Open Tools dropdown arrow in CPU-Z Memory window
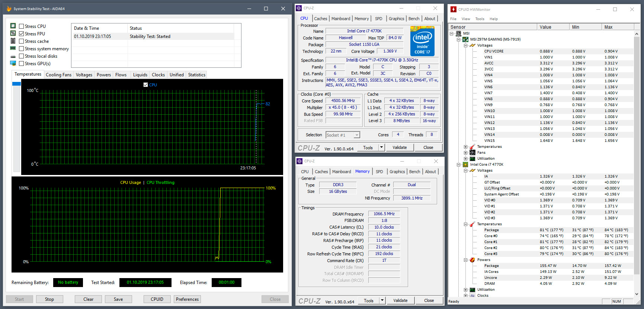The image size is (644, 309). coord(382,300)
